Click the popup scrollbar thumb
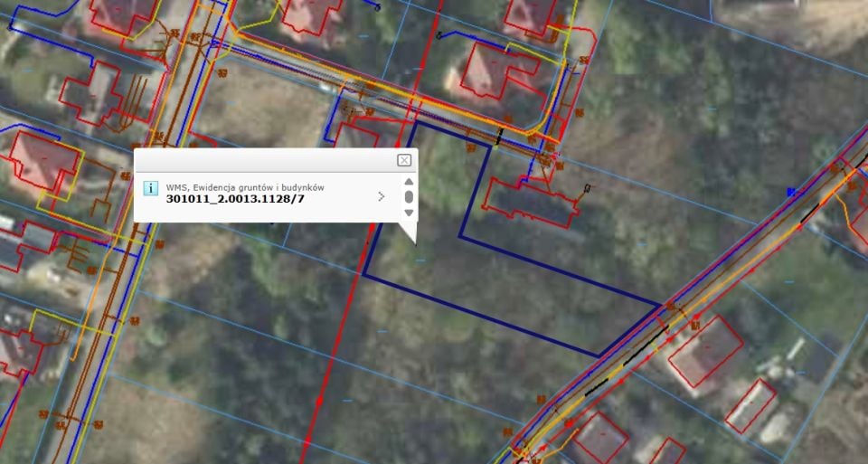Screen dimensions: 868x464 point(409,197)
